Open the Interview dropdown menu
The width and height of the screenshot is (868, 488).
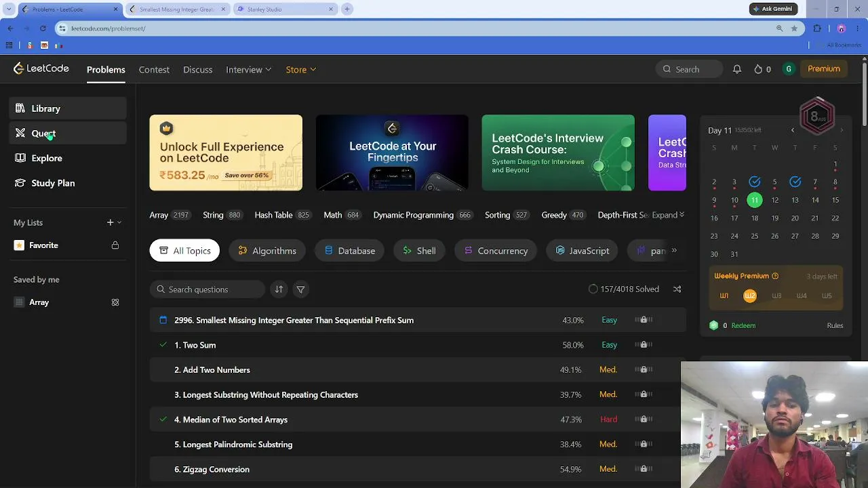(x=249, y=70)
